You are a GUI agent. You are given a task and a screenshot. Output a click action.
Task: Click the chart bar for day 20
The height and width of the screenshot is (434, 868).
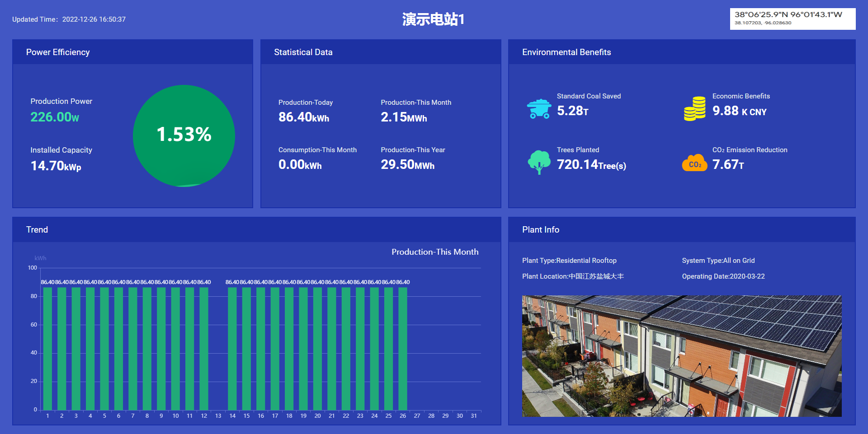point(318,349)
